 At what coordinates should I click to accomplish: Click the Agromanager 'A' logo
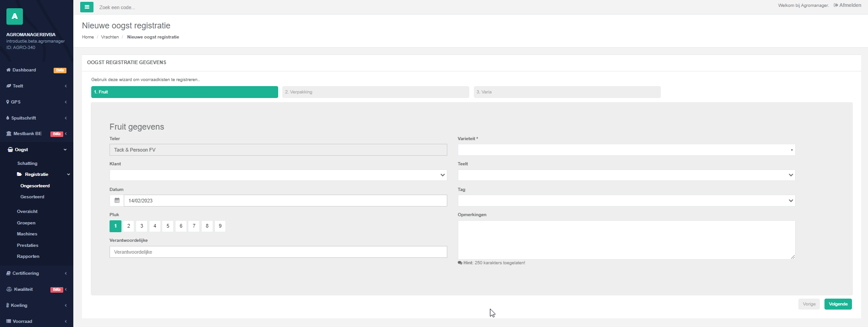tap(15, 16)
